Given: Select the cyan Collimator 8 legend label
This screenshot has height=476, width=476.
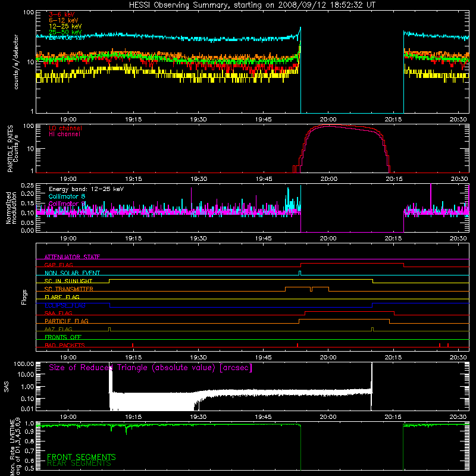Looking at the screenshot, I should [67, 196].
